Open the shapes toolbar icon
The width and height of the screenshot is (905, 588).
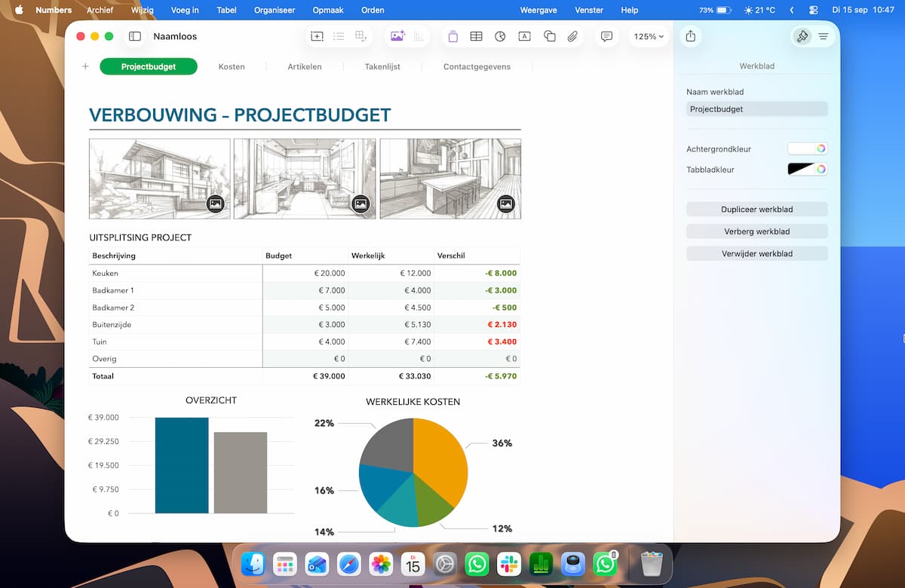549,36
